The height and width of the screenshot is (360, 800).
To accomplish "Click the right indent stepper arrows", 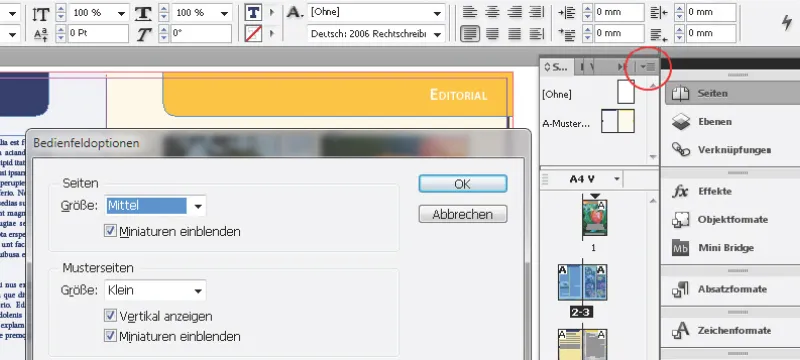I will pos(680,13).
